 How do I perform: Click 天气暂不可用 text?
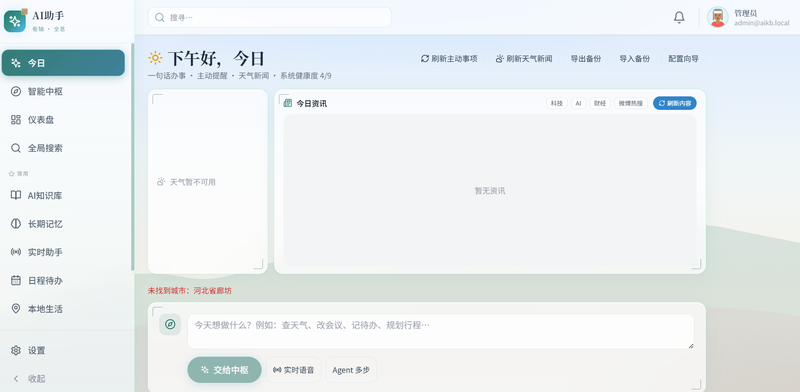[193, 182]
